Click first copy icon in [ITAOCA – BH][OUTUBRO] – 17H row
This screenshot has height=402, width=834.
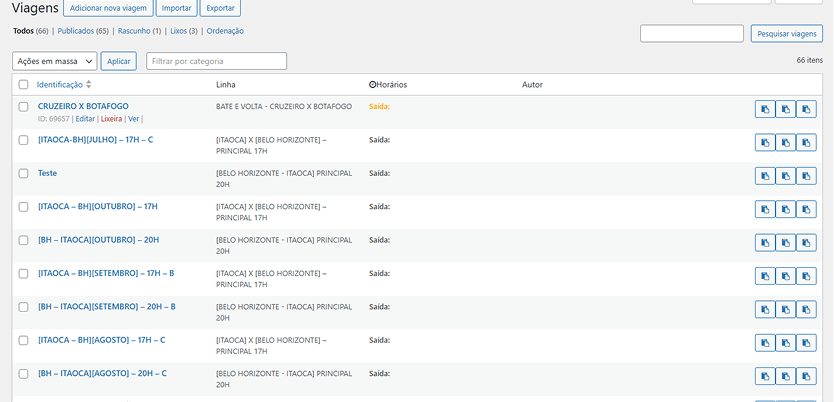point(764,210)
